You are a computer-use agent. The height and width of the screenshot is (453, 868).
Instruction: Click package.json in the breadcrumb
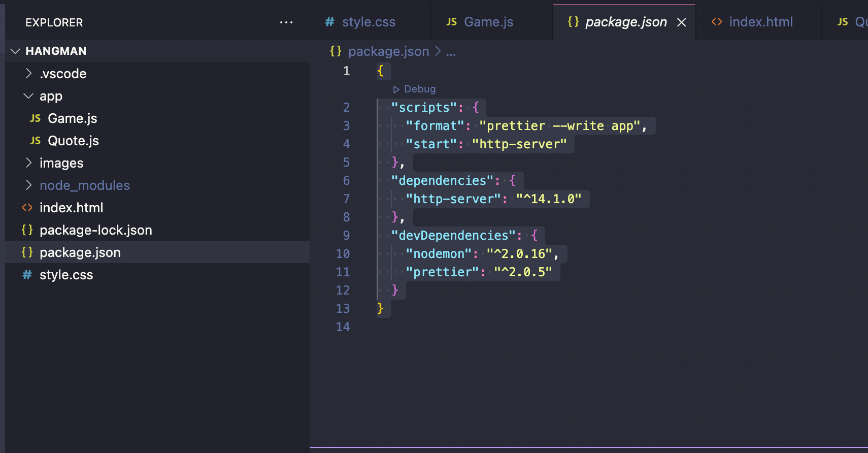(x=389, y=51)
